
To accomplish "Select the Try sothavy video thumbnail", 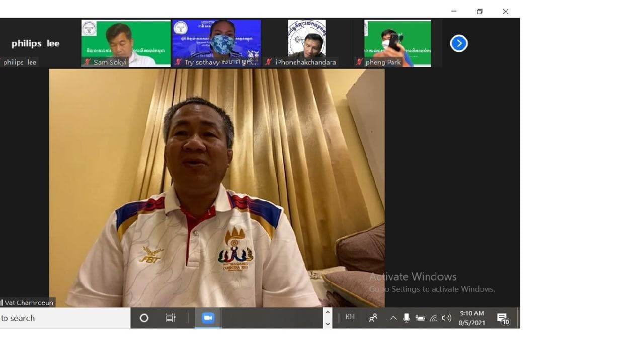I will 216,43.
